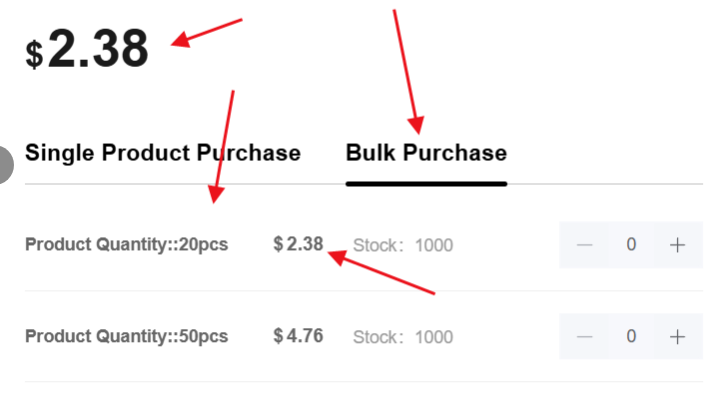Viewport: 721px width, 405px height.
Task: Click the $4.76 price in 50pcs row
Action: (298, 335)
